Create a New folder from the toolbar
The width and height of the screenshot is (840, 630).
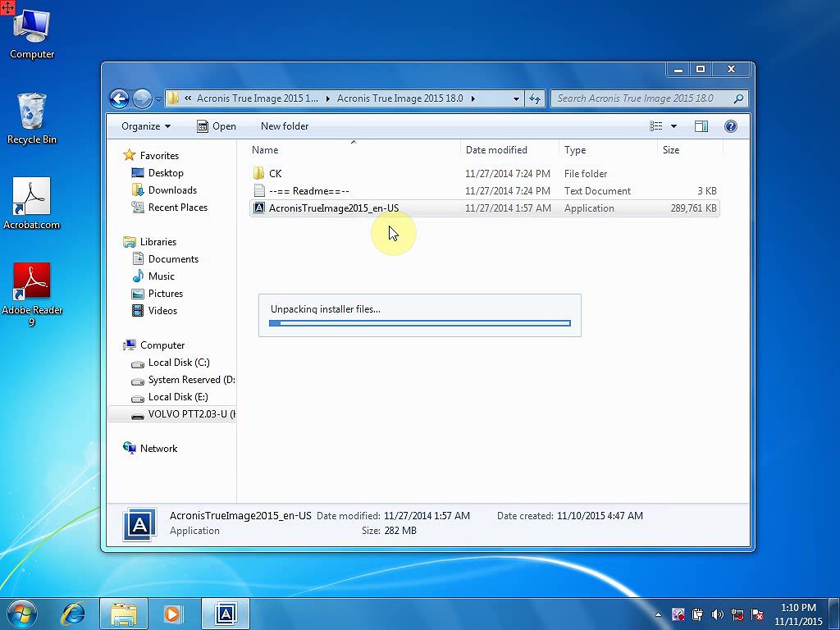285,126
